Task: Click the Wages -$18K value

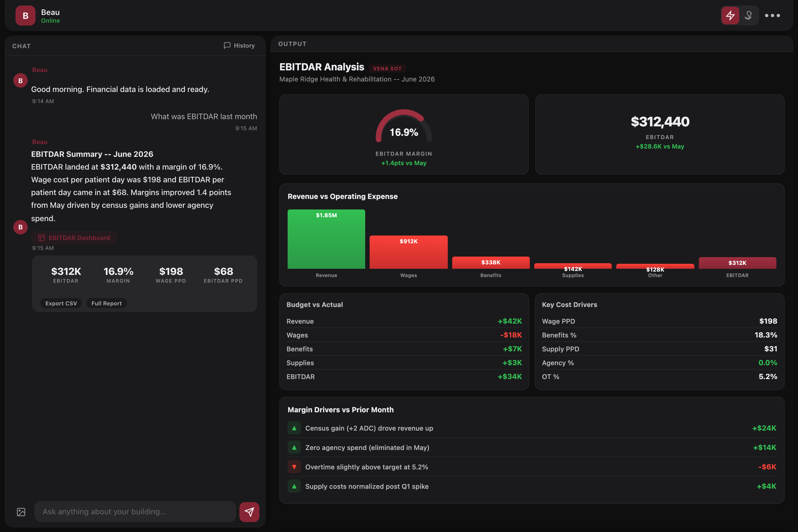Action: click(511, 335)
